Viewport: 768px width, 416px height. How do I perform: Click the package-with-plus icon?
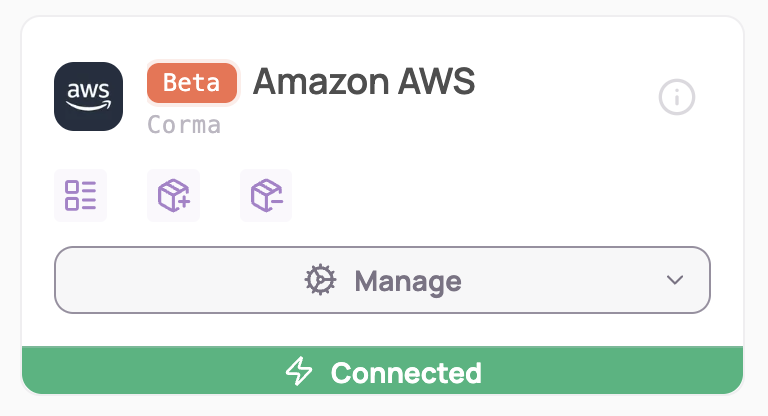click(173, 195)
